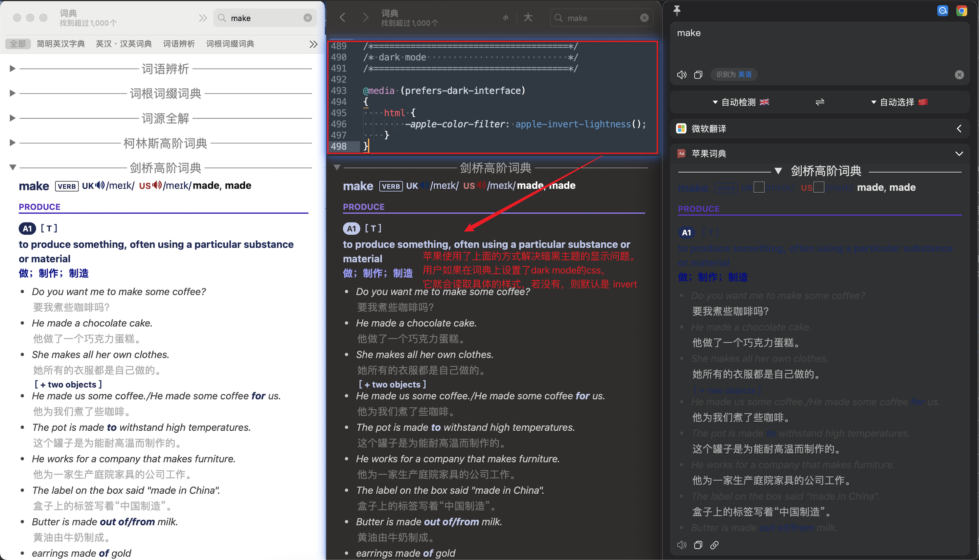Click A1 level badge in light window
Screen dimensions: 979x560
coord(27,228)
